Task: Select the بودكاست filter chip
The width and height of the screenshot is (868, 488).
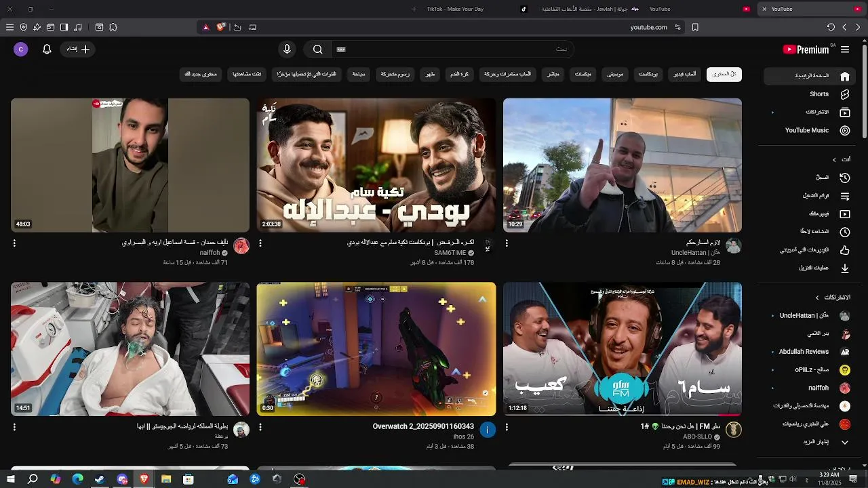Action: click(648, 74)
